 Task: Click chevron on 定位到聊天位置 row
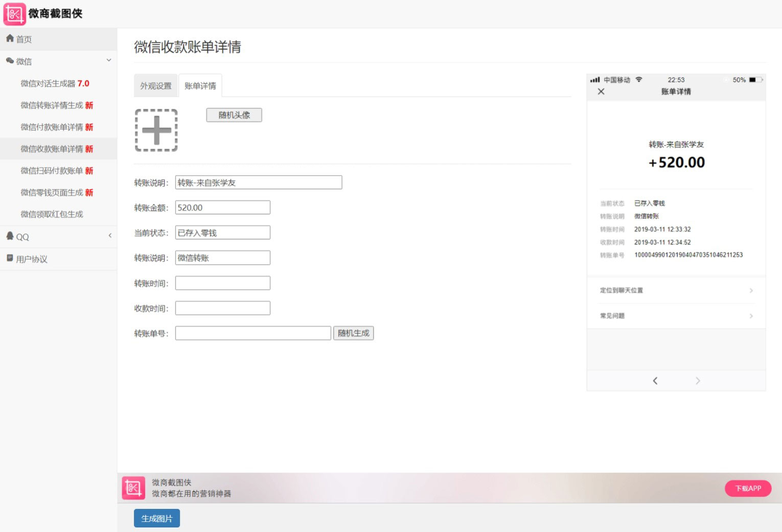pyautogui.click(x=751, y=290)
